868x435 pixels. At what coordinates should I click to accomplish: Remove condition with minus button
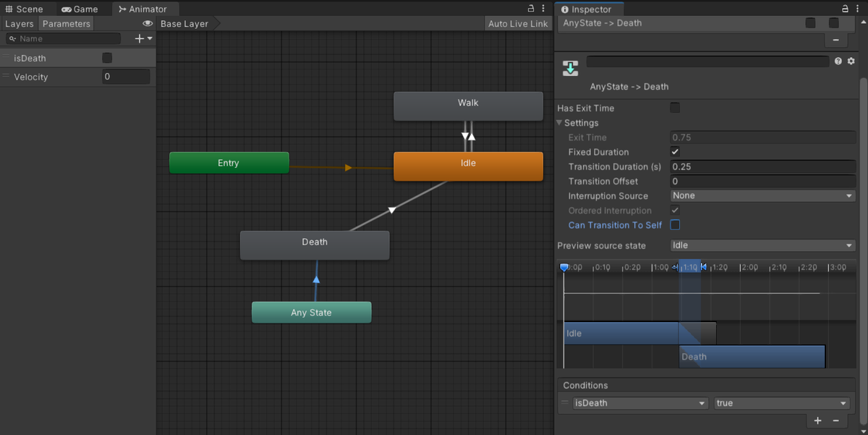point(836,421)
